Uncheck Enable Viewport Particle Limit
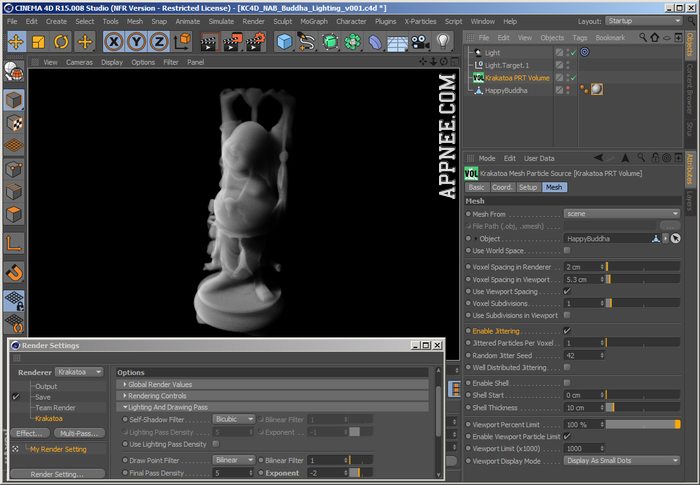 [567, 436]
